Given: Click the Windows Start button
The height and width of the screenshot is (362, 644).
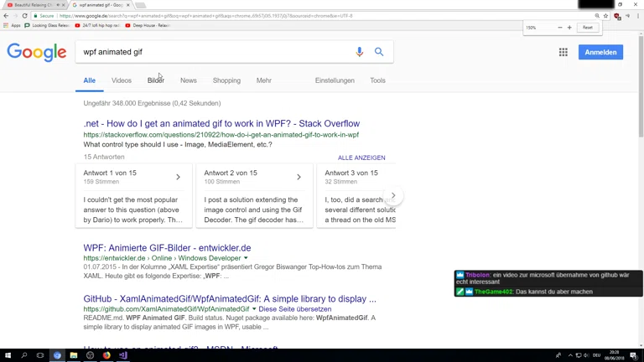Looking at the screenshot, I should point(8,355).
